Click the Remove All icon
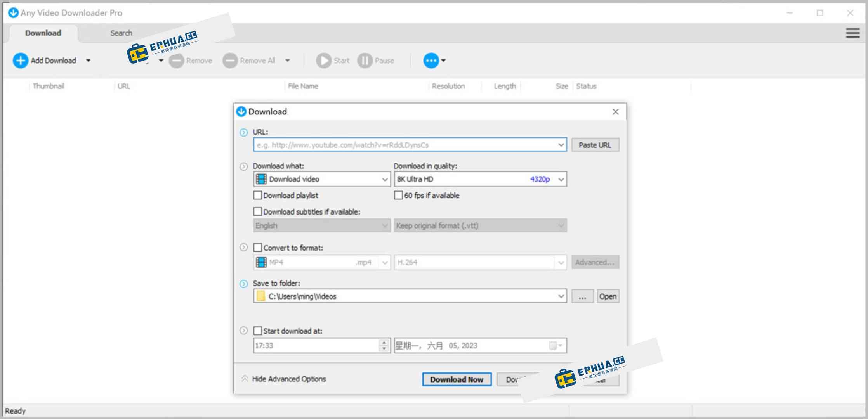Image resolution: width=868 pixels, height=419 pixels. (x=230, y=60)
